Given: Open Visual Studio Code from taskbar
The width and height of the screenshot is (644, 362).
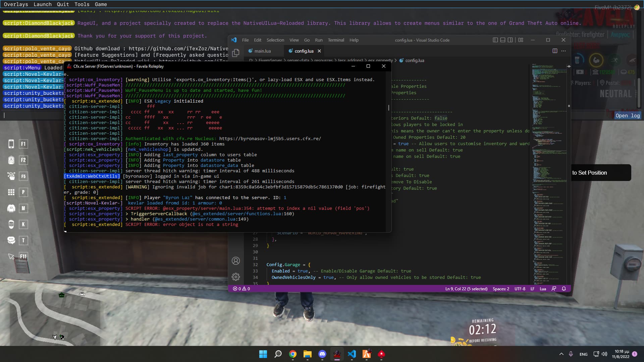Looking at the screenshot, I should pos(352,354).
